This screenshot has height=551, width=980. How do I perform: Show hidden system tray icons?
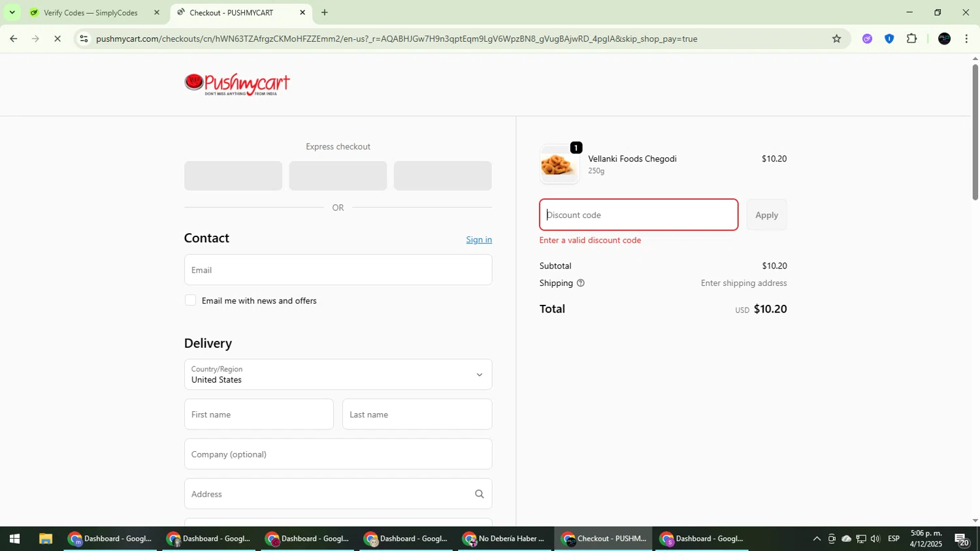[x=817, y=539]
